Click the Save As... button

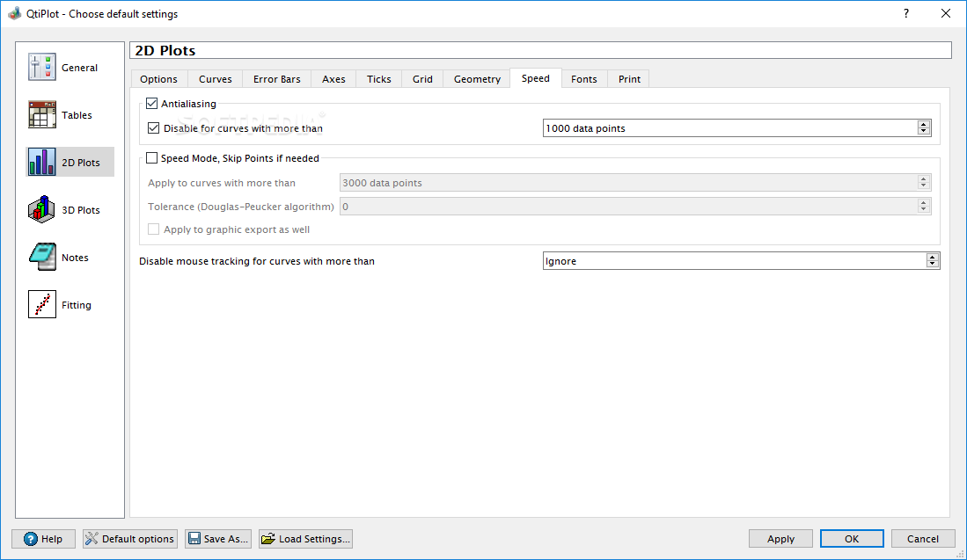(218, 538)
